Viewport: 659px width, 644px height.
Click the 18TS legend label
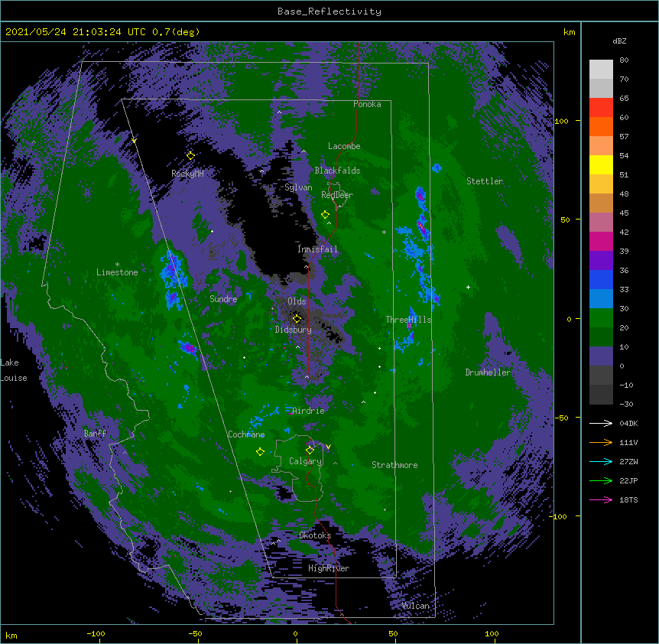click(628, 499)
